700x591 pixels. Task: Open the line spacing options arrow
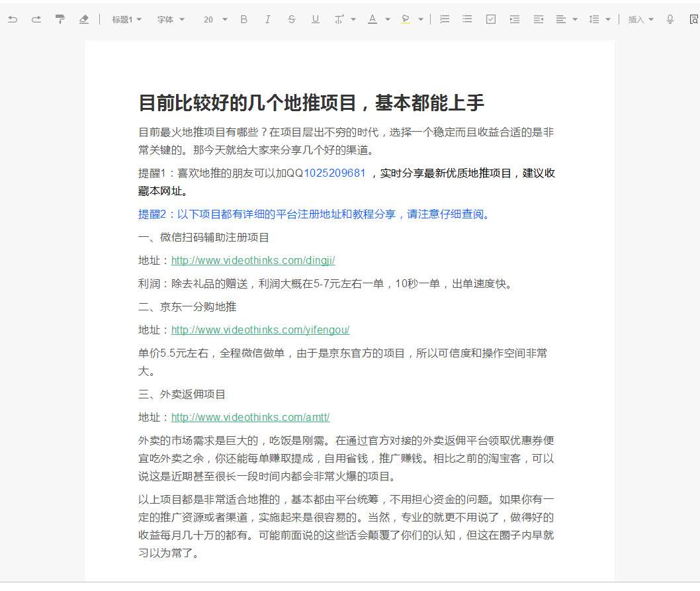pos(608,20)
